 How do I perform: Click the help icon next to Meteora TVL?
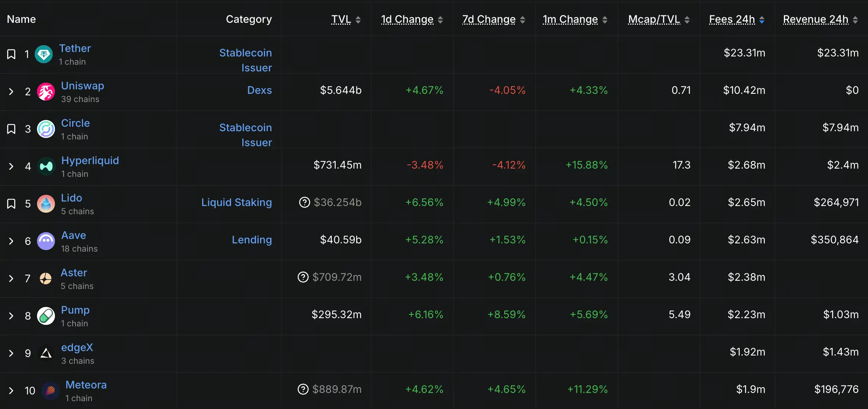(303, 389)
